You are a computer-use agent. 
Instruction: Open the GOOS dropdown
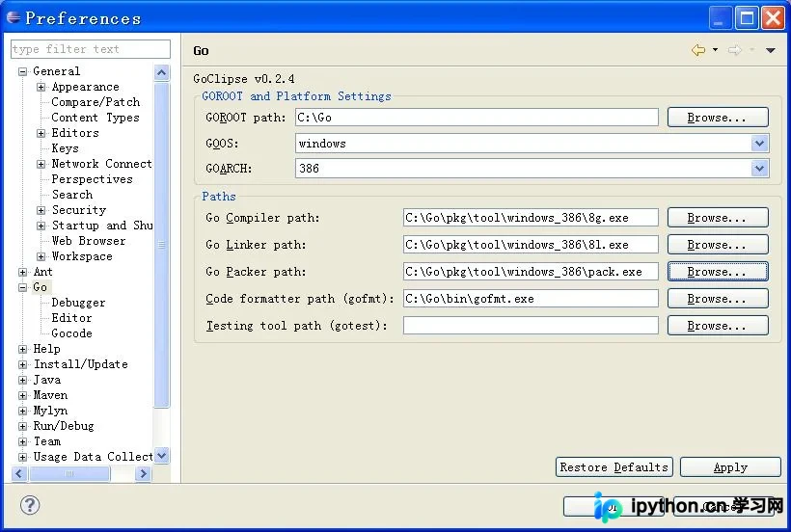click(x=759, y=144)
